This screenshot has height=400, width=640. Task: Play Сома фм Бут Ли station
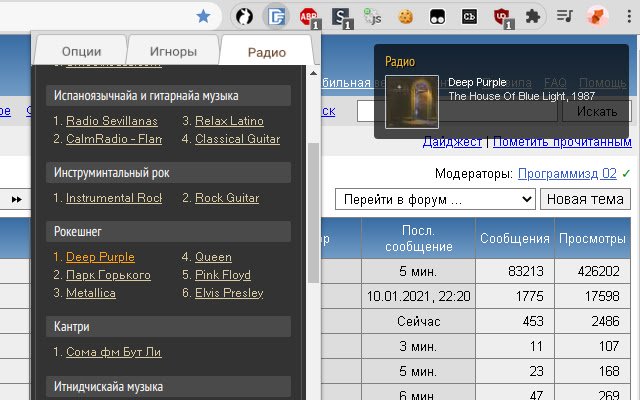[x=113, y=352]
